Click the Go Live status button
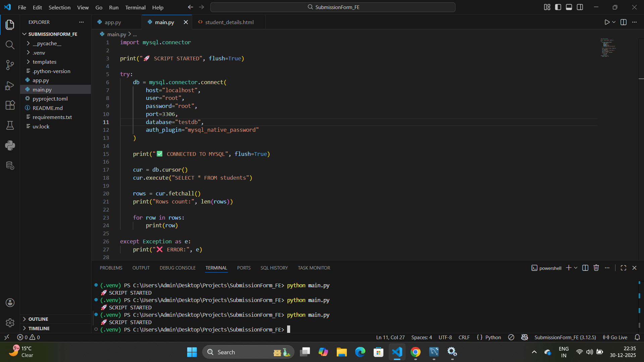Viewport: 644px width, 362px height. [x=615, y=338]
